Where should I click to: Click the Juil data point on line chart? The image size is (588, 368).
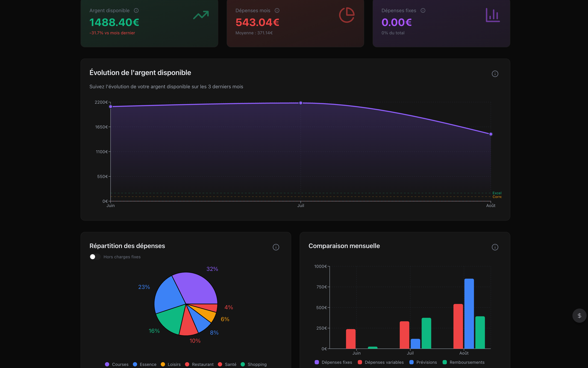[x=301, y=103]
